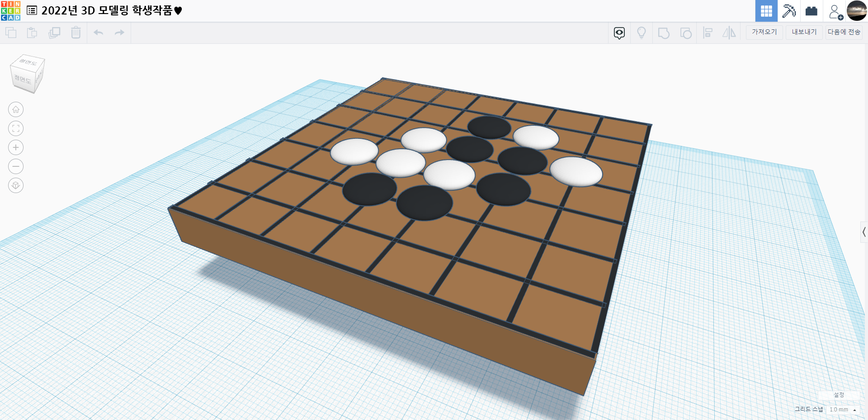Click the Duplicate and repeat icon
Viewport: 868px width, 420px height.
point(54,33)
